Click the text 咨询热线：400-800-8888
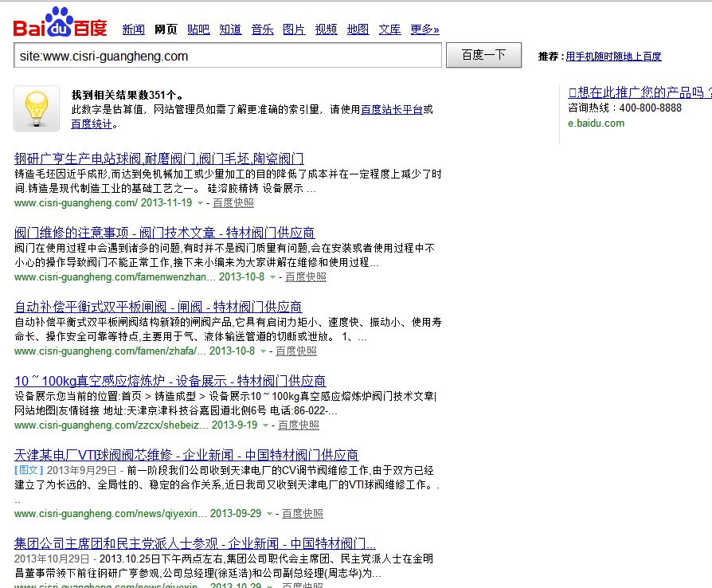 (624, 108)
